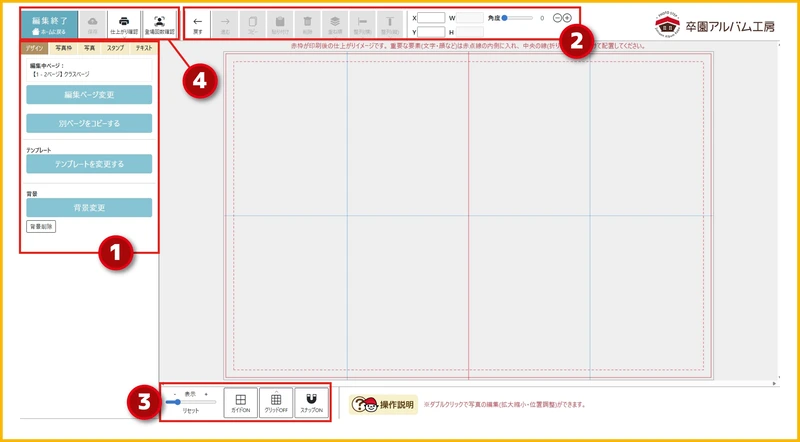Click the X position input field
This screenshot has width=800, height=442.
[431, 18]
